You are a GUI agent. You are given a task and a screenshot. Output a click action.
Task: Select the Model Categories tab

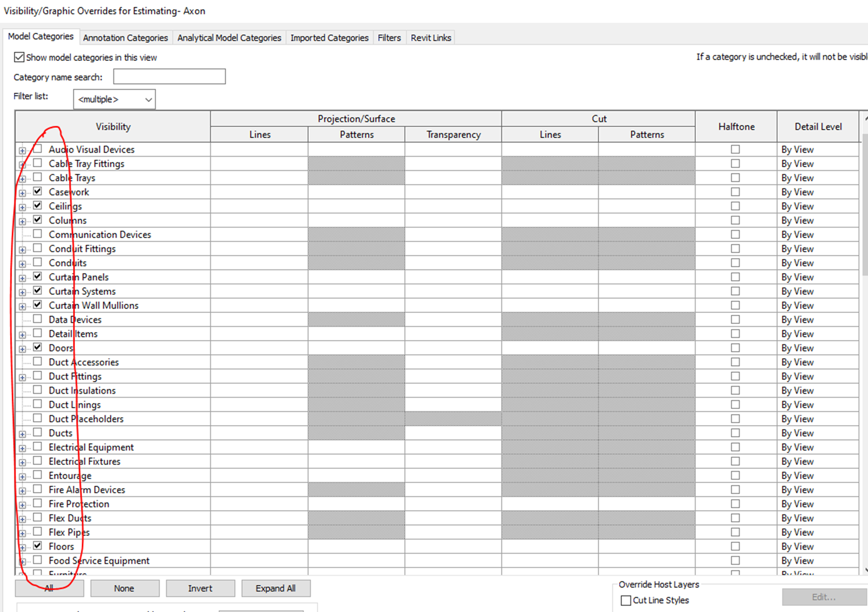[x=41, y=36]
